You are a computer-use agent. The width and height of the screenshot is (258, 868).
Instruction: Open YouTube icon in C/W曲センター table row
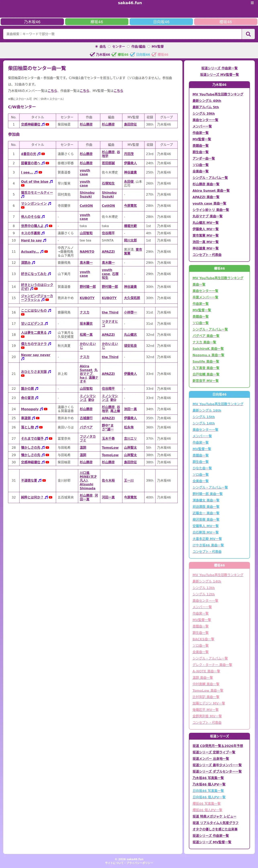pos(47,125)
